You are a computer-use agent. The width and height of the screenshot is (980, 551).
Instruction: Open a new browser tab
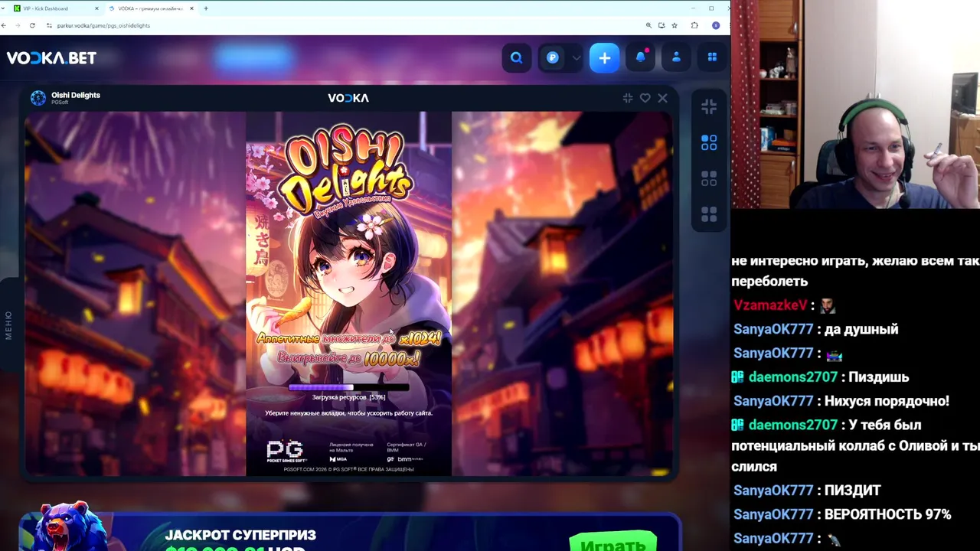206,8
